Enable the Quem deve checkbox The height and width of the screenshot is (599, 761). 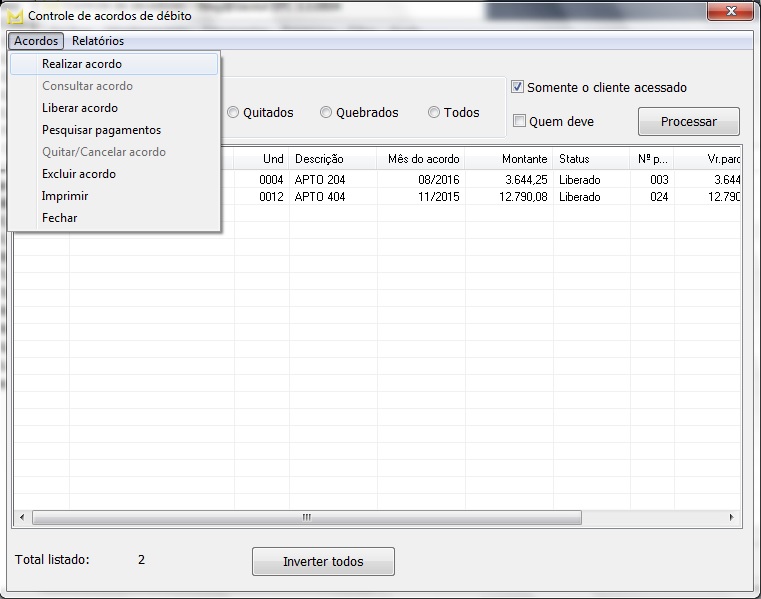(519, 122)
